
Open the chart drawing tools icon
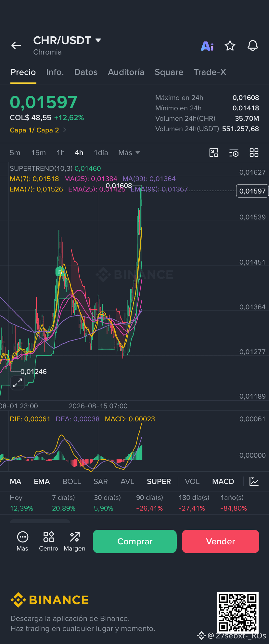click(x=214, y=153)
